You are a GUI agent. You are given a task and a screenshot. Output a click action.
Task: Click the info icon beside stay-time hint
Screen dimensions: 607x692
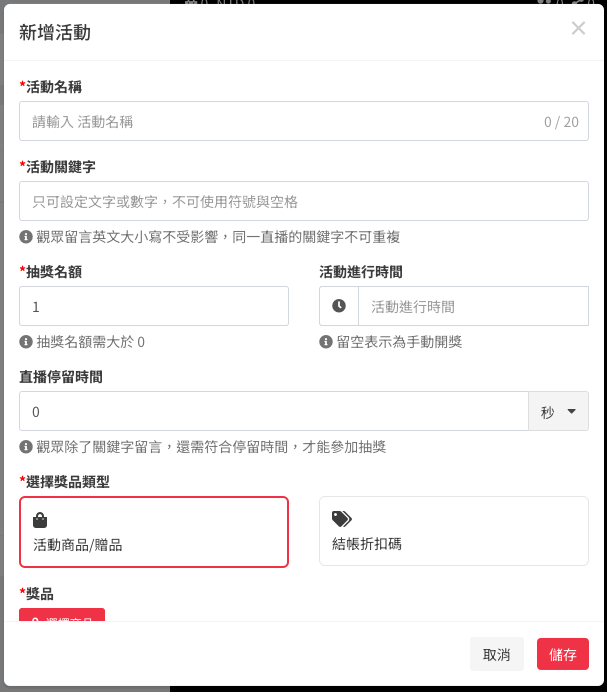pos(26,447)
